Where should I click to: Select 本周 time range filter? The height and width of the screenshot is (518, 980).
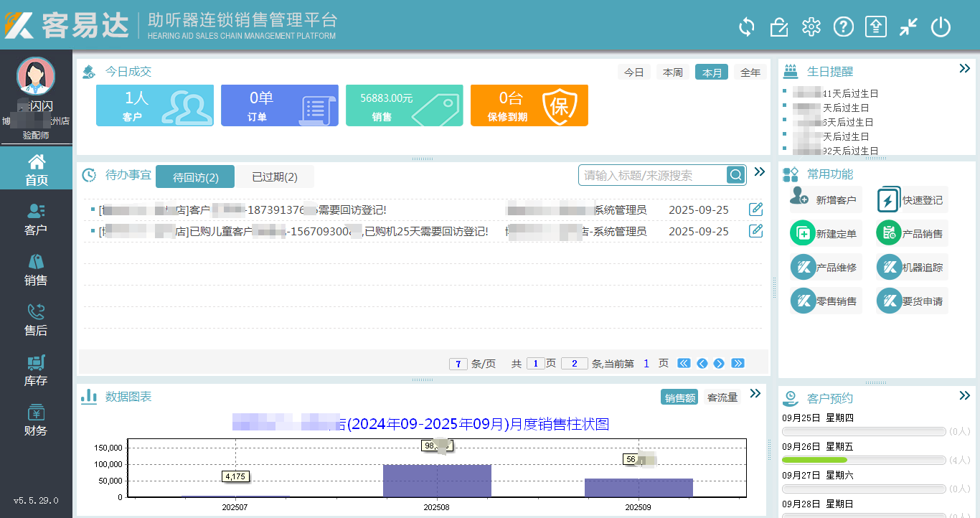coord(672,72)
